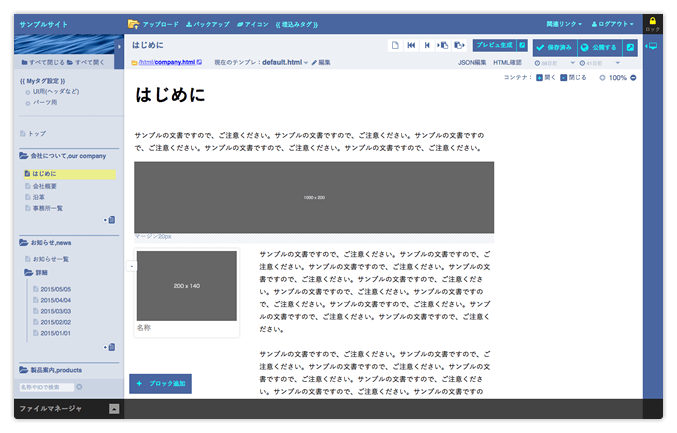677x433 pixels.
Task: Click the 名称やIDで検索 search field
Action: click(45, 386)
